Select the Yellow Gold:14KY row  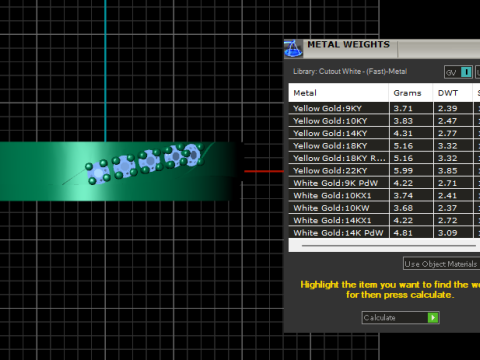pos(384,133)
